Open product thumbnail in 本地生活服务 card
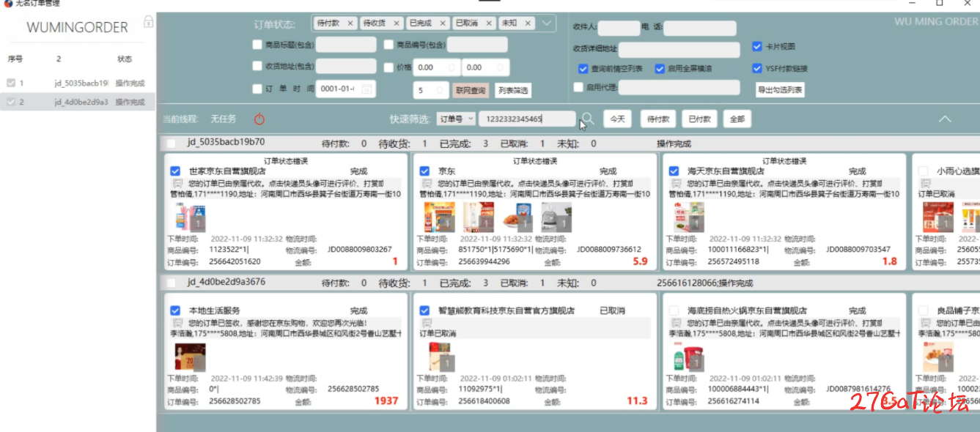This screenshot has width=980, height=432. 190,357
